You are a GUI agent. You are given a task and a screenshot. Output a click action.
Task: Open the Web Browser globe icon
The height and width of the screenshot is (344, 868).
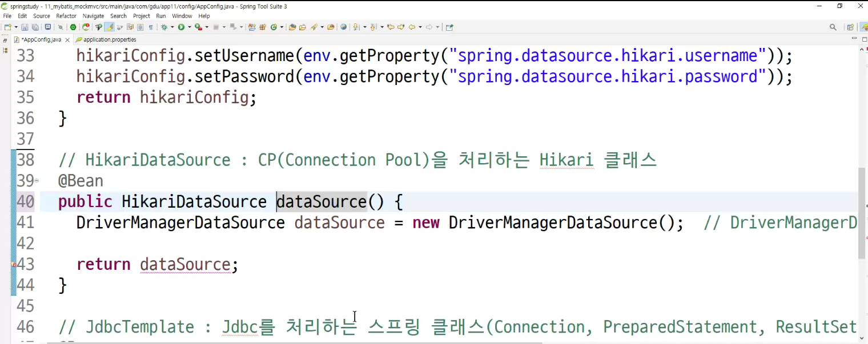tap(343, 27)
